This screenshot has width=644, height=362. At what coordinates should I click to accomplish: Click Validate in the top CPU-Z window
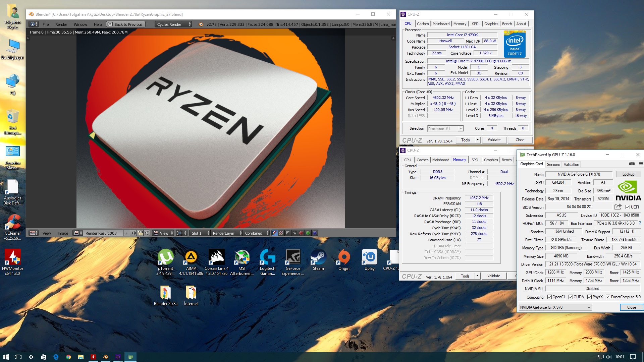coord(494,140)
